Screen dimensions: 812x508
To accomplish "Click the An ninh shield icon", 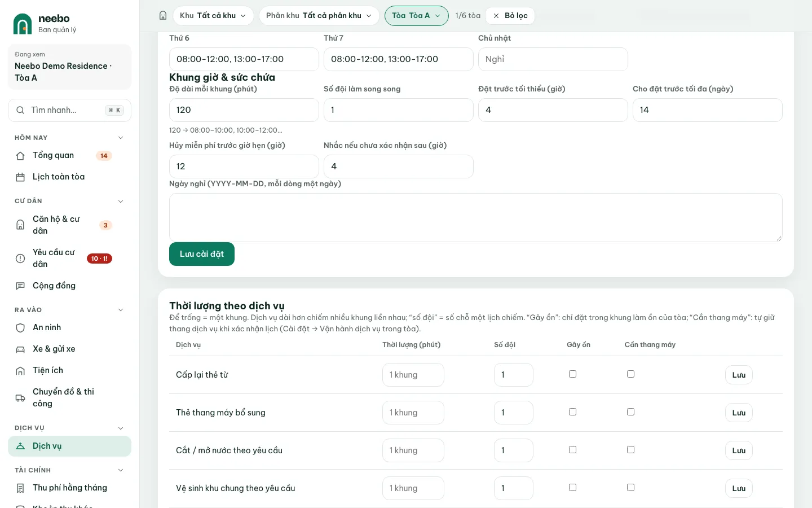I will [20, 328].
